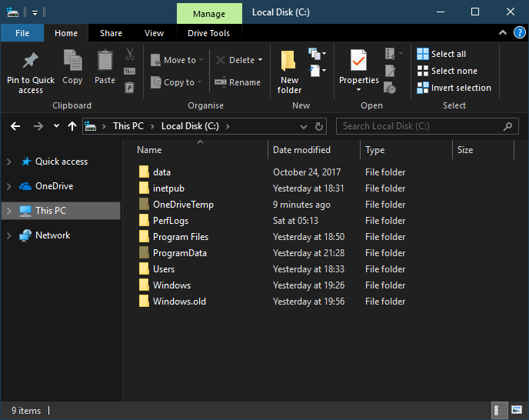Click the New folder icon
The image size is (529, 420).
[289, 61]
